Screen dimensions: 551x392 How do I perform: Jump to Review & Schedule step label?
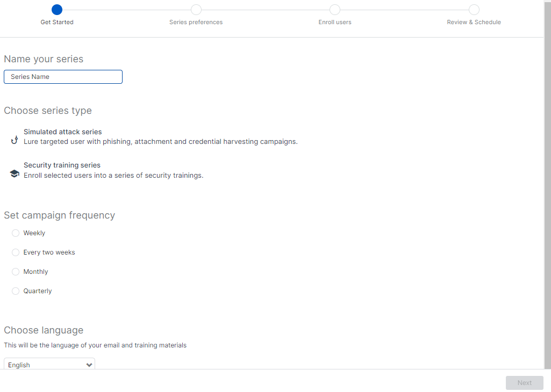pos(474,22)
